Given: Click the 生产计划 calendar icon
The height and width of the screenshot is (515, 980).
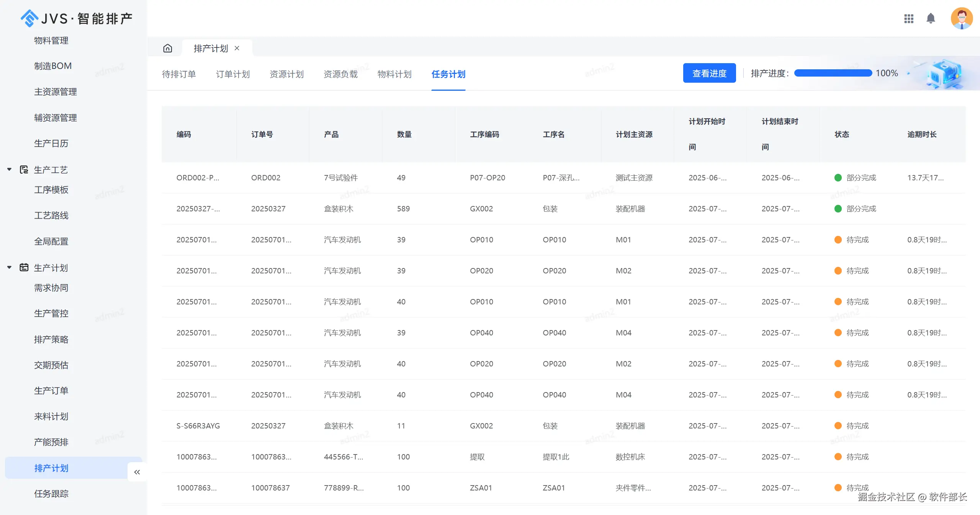Looking at the screenshot, I should click(24, 268).
